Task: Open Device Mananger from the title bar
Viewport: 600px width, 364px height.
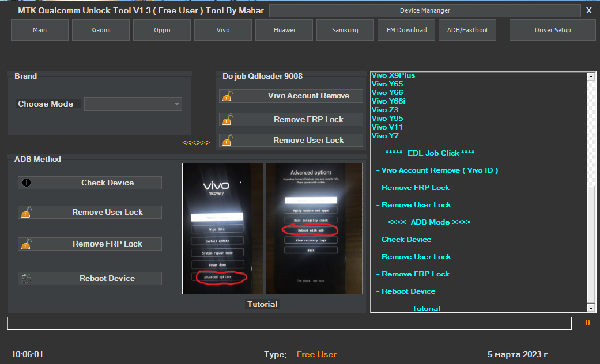Action: [x=425, y=11]
